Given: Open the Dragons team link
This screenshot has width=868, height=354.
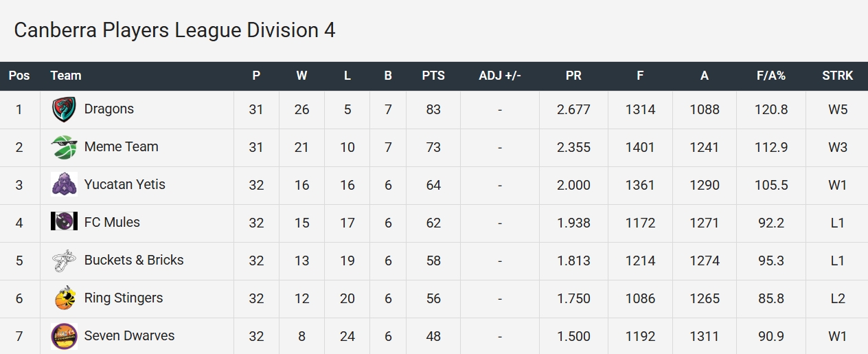Looking at the screenshot, I should [108, 109].
